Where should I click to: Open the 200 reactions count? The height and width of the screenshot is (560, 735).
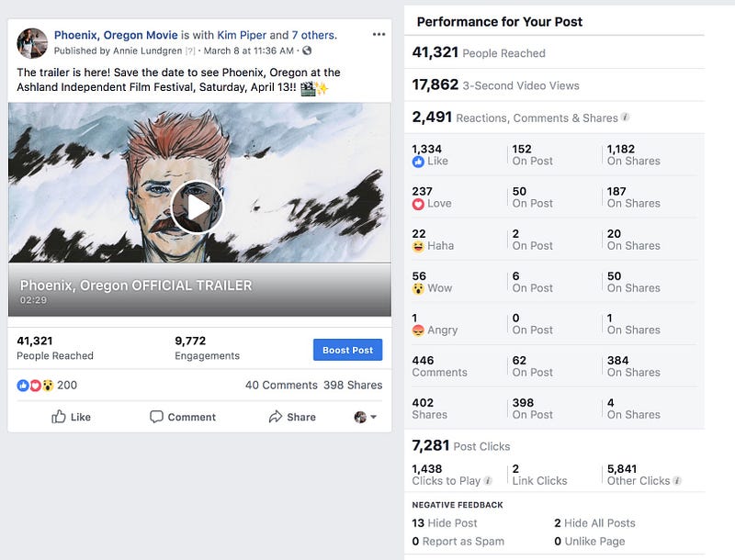[67, 385]
